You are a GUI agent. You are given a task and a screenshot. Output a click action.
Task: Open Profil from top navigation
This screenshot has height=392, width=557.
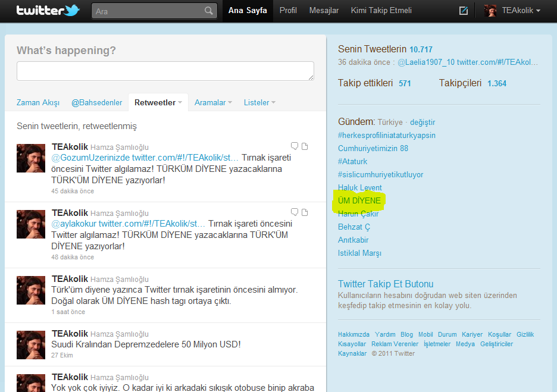pos(288,11)
